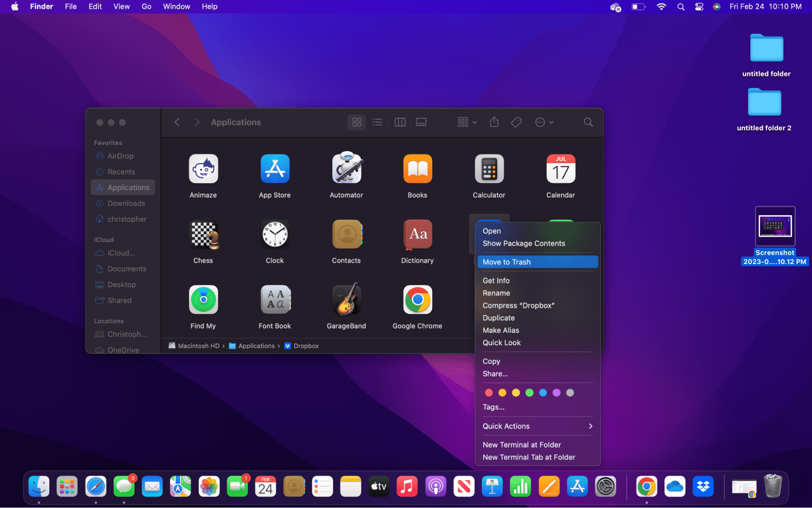Viewport: 812px width, 508px height.
Task: Select the Calendar app in Applications window
Action: (561, 169)
